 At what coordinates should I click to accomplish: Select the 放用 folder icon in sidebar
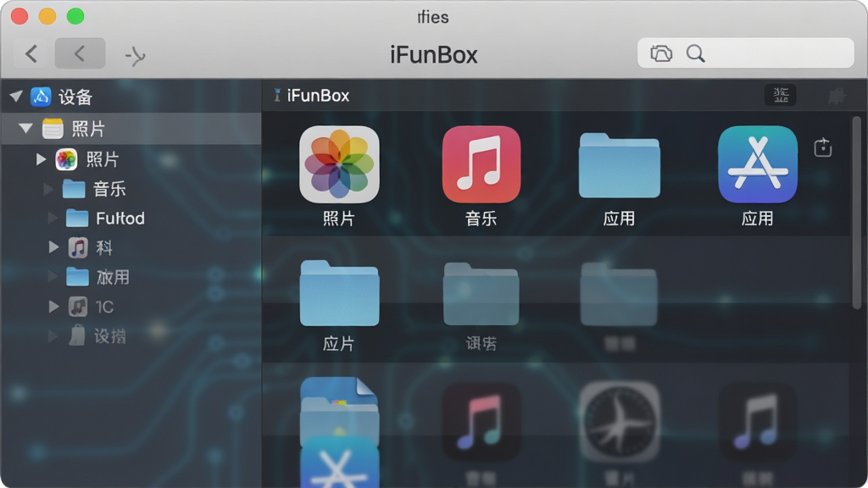pos(77,277)
